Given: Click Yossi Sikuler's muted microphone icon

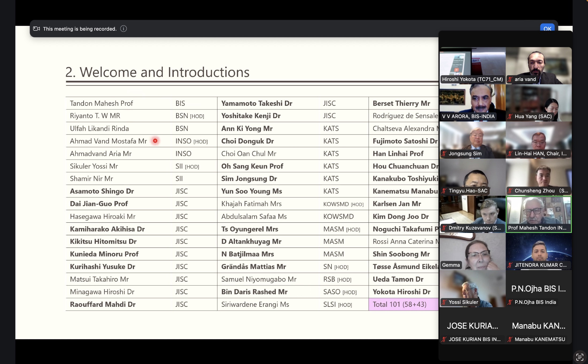Looking at the screenshot, I should 444,302.
